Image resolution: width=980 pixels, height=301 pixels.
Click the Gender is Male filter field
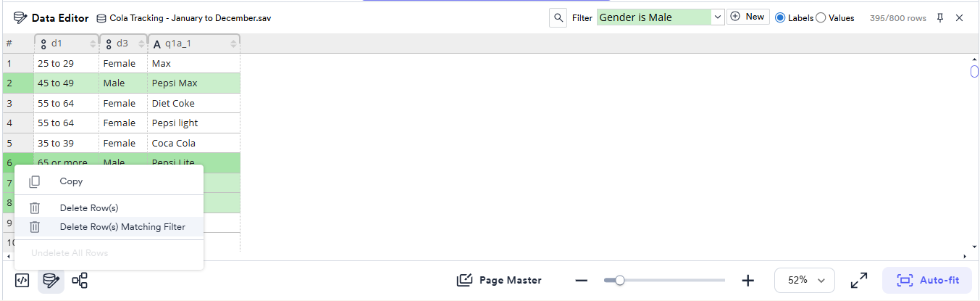653,17
